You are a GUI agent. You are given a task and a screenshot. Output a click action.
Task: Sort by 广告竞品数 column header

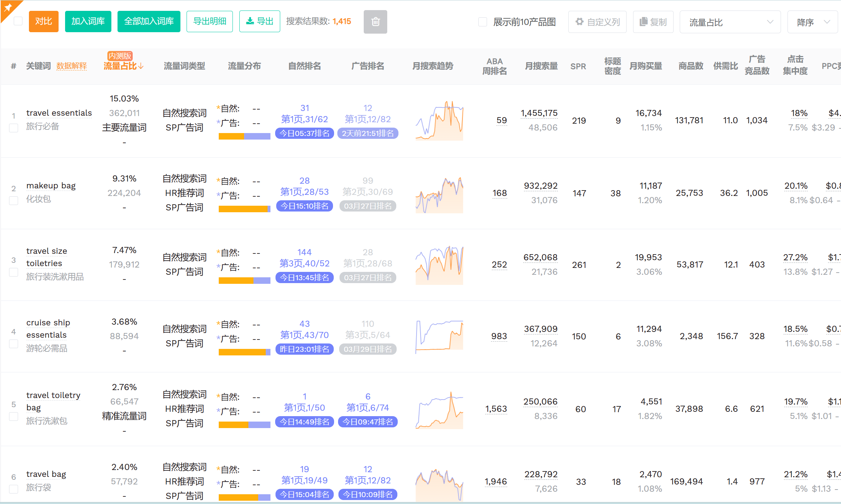point(757,65)
